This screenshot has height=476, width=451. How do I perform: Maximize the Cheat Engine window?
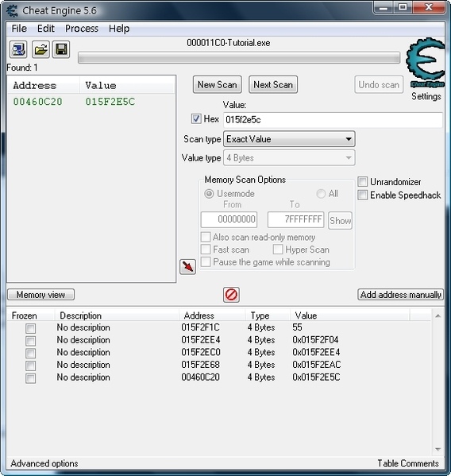coord(403,7)
